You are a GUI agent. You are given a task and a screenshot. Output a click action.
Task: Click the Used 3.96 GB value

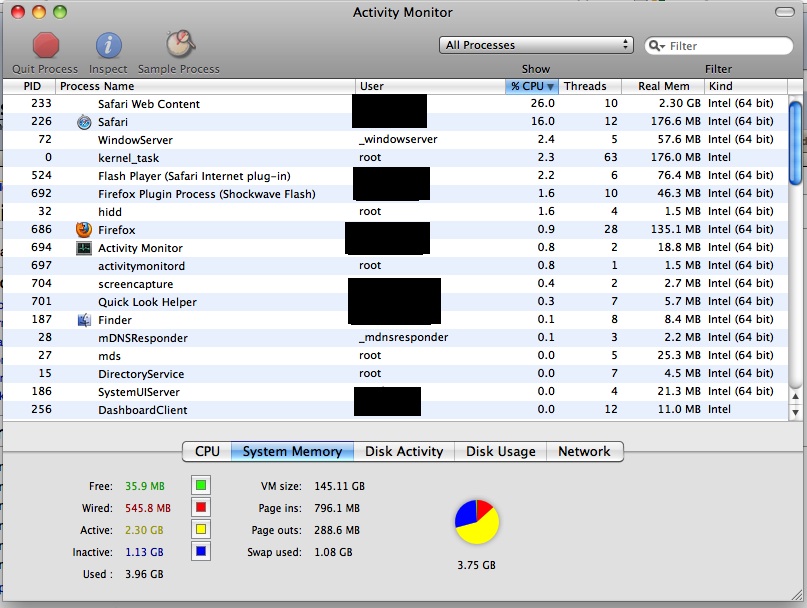(x=144, y=574)
